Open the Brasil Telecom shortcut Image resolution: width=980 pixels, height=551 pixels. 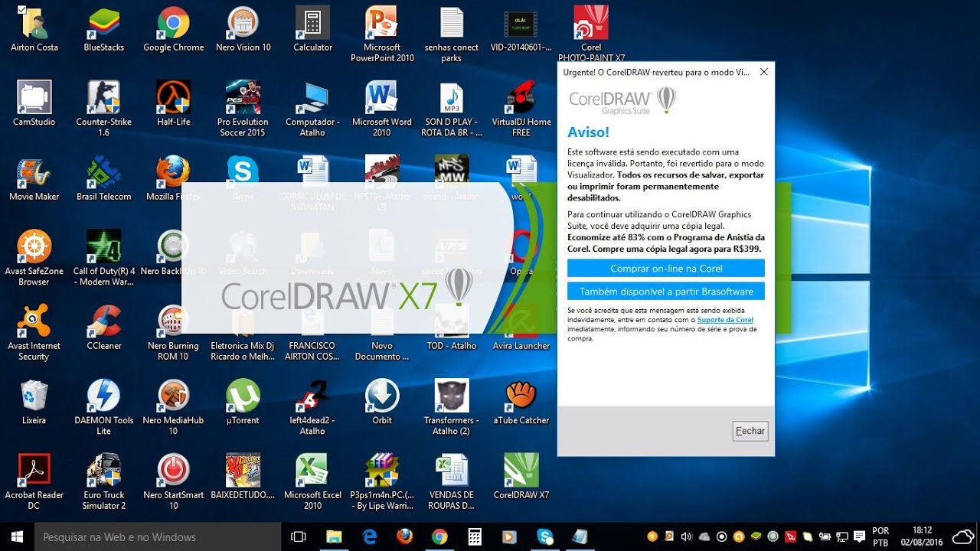[x=103, y=178]
